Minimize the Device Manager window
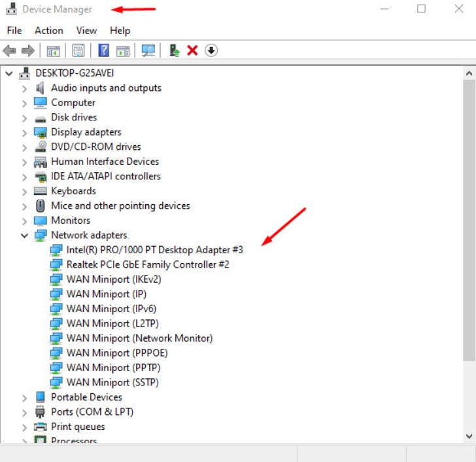The height and width of the screenshot is (462, 476). click(x=384, y=9)
